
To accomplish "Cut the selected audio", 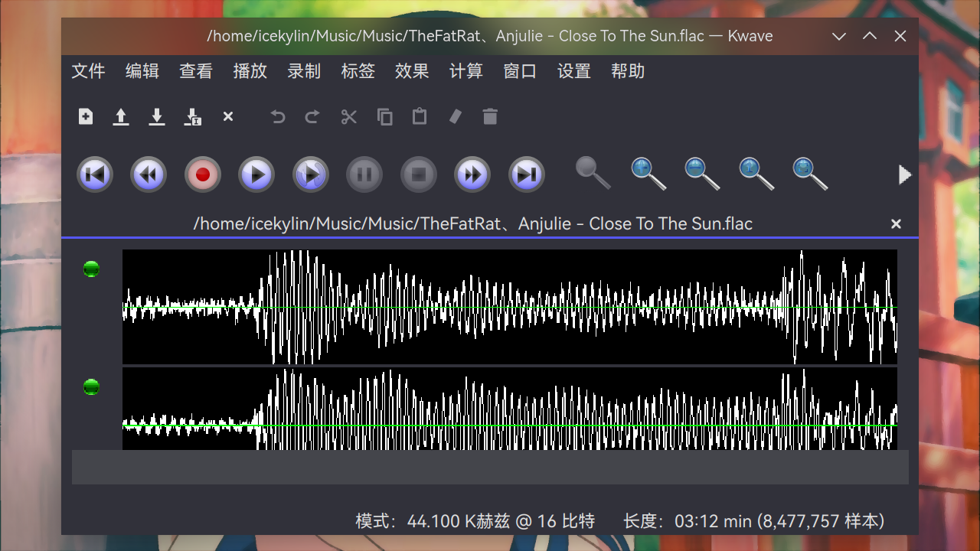I will (x=348, y=116).
